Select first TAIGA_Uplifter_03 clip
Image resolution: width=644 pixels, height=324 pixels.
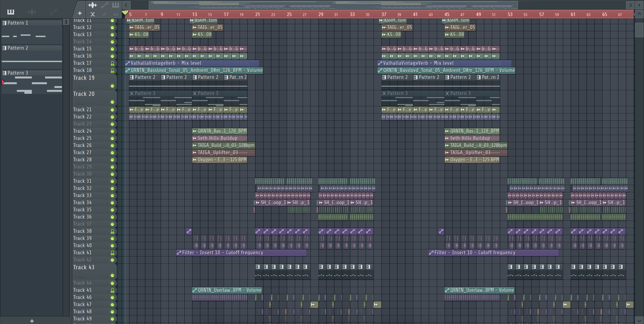click(x=224, y=152)
